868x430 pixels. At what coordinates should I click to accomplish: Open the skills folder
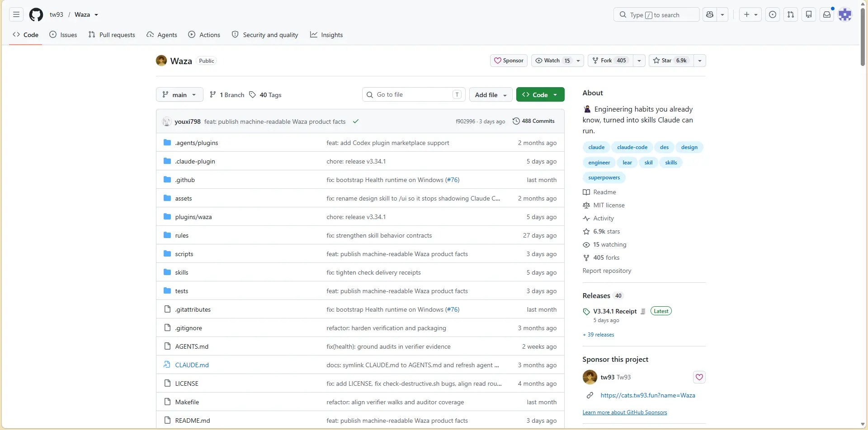[182, 272]
